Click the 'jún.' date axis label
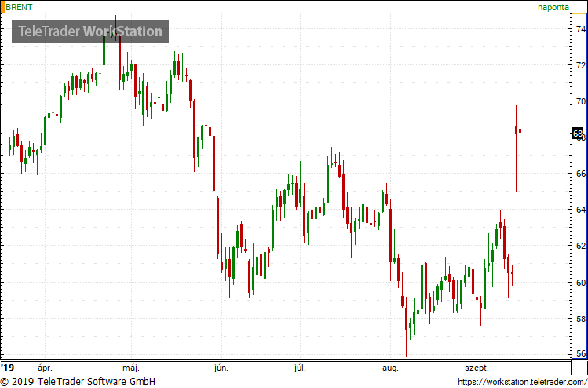The width and height of the screenshot is (588, 388). (221, 368)
